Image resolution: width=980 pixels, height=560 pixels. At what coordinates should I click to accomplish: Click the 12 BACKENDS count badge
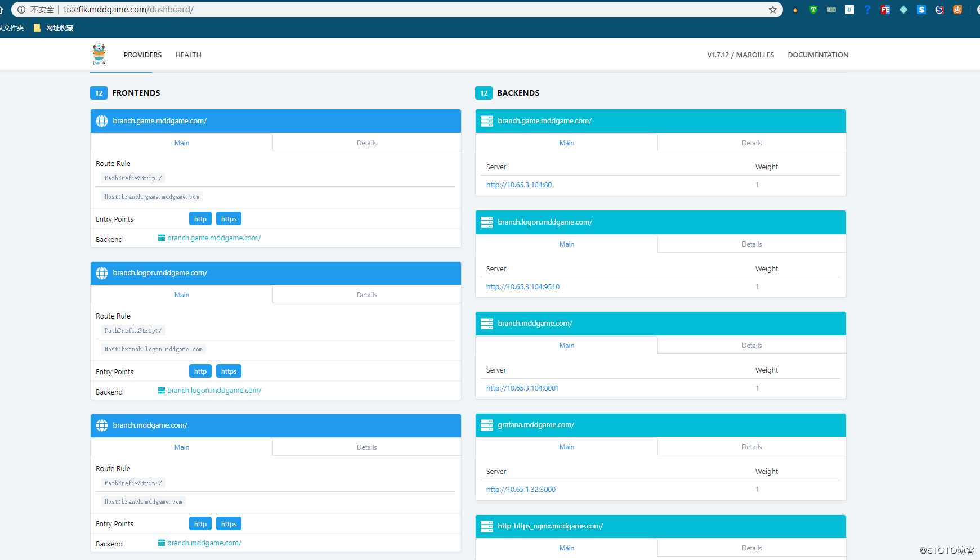pos(484,93)
